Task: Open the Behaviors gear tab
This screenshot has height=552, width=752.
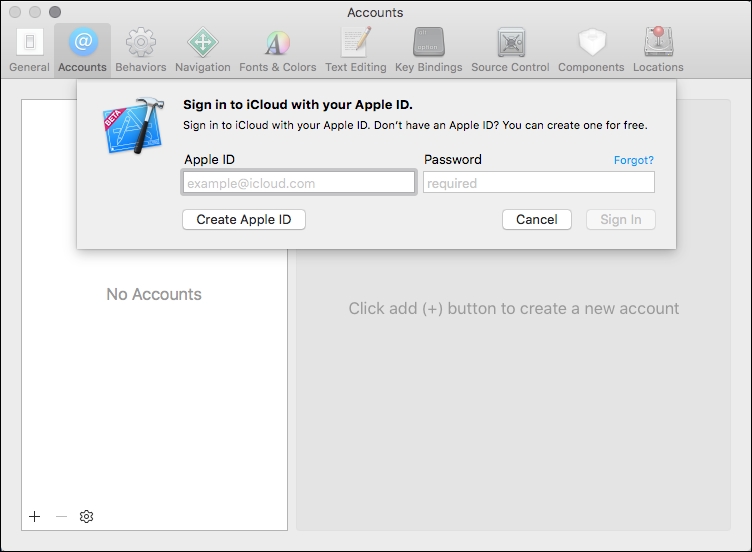Action: (x=141, y=50)
